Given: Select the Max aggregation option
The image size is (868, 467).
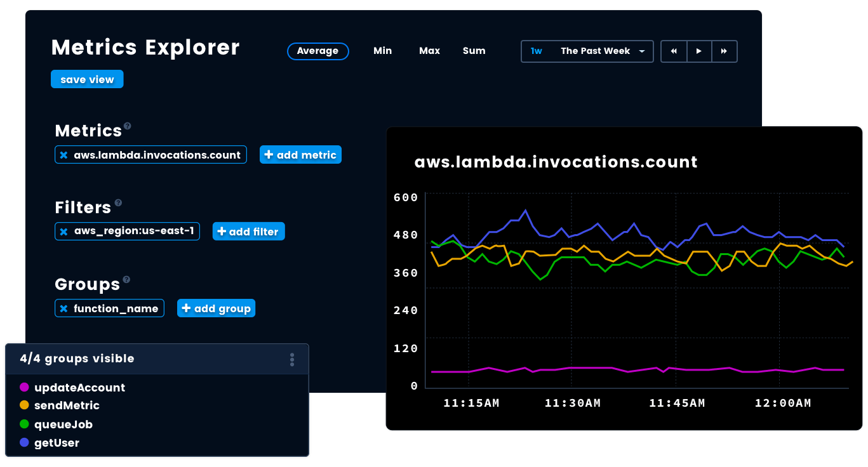Looking at the screenshot, I should point(429,51).
